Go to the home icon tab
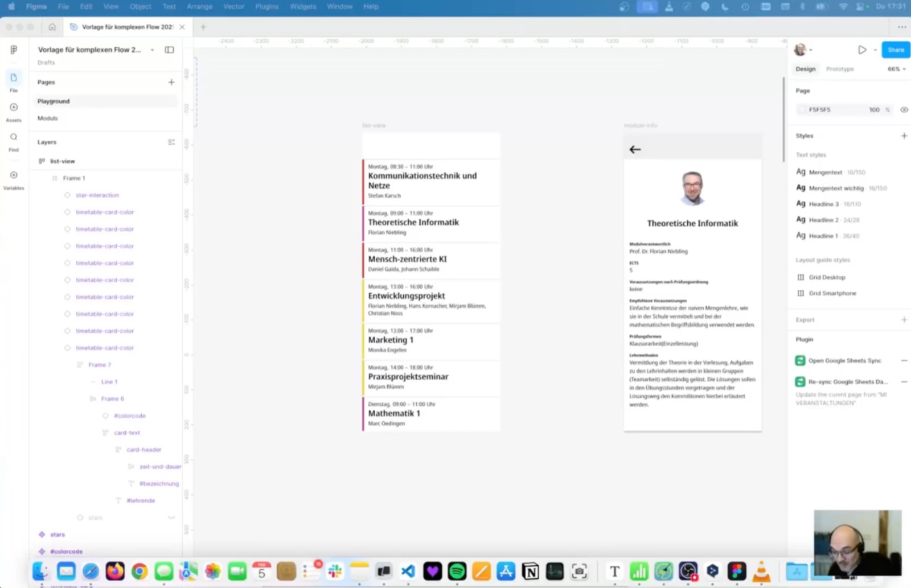 (52, 27)
